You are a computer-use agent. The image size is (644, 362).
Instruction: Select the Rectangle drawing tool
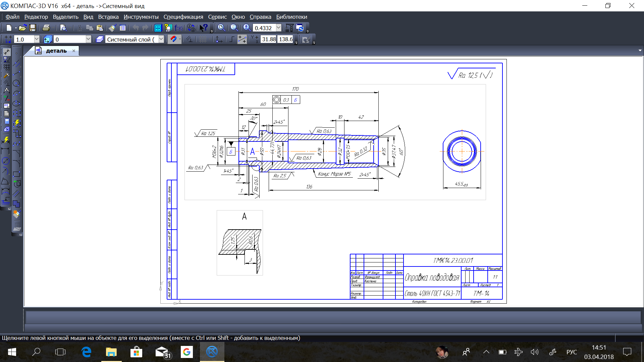[x=16, y=174]
